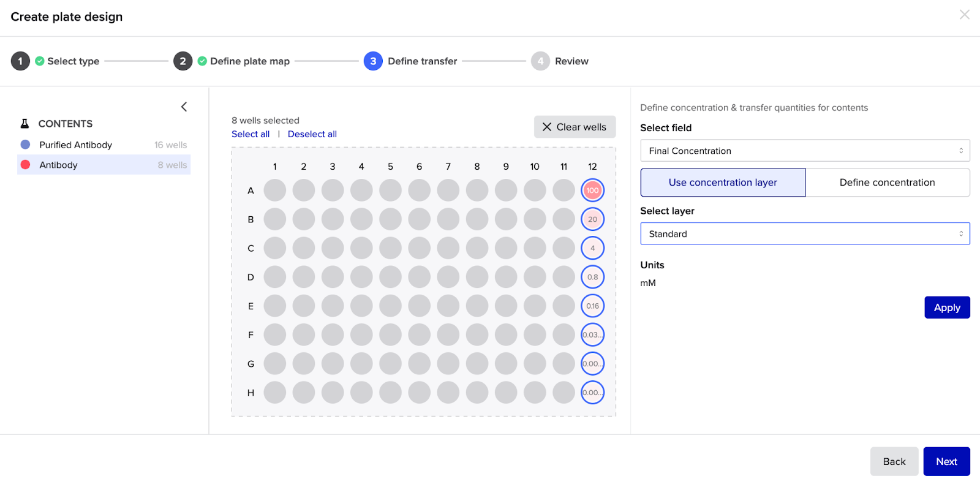This screenshot has width=980, height=487.
Task: Click step 4 Review circle
Action: [x=540, y=61]
